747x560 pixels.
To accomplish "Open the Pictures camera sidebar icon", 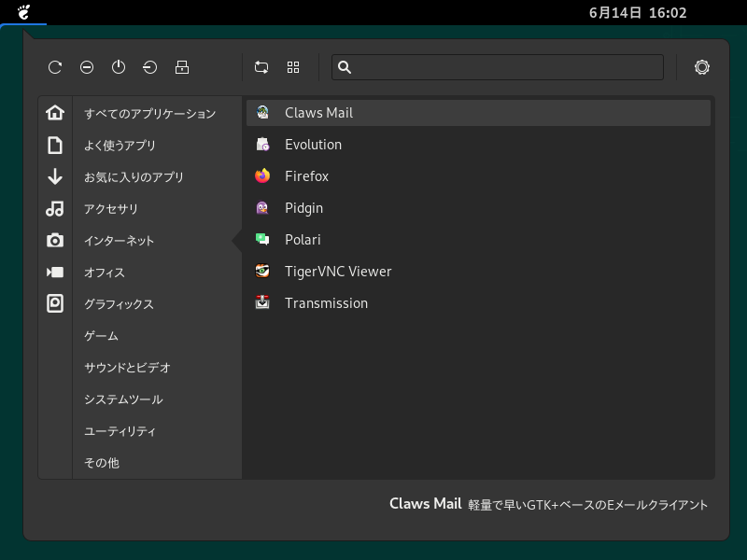I will point(55,241).
